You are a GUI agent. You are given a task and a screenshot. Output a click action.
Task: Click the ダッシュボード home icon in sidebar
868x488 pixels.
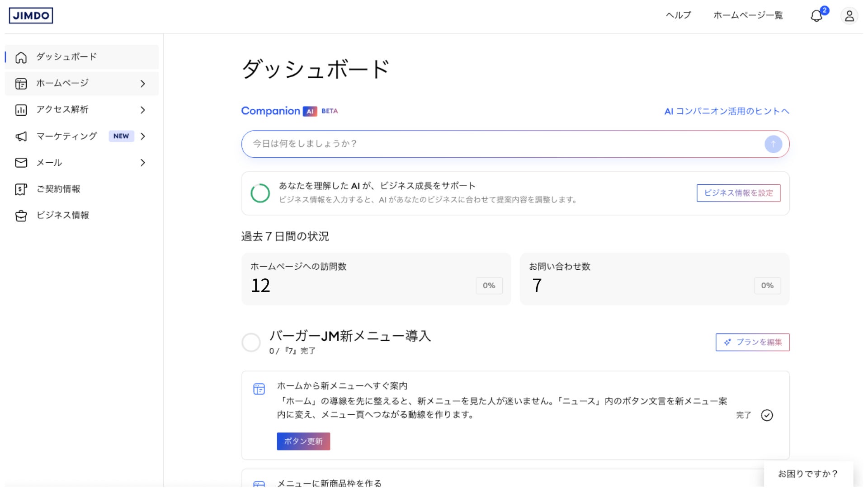click(21, 57)
